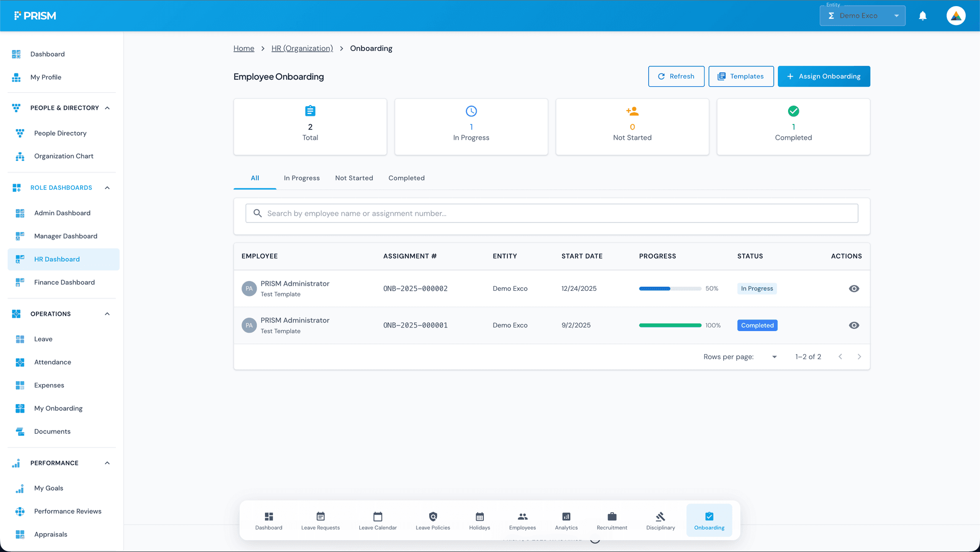Viewport: 980px width, 552px height.
Task: Click the notification bell in the top bar
Action: tap(923, 15)
